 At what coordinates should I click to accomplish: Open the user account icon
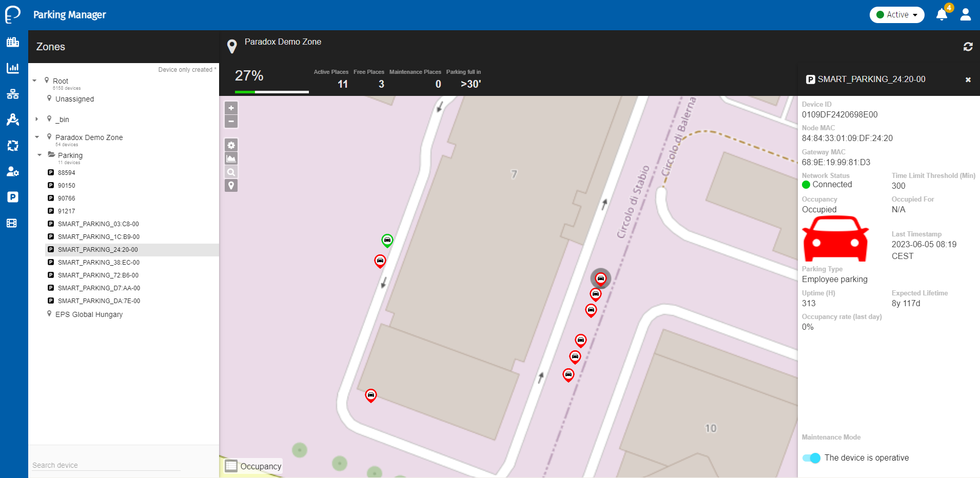(965, 15)
